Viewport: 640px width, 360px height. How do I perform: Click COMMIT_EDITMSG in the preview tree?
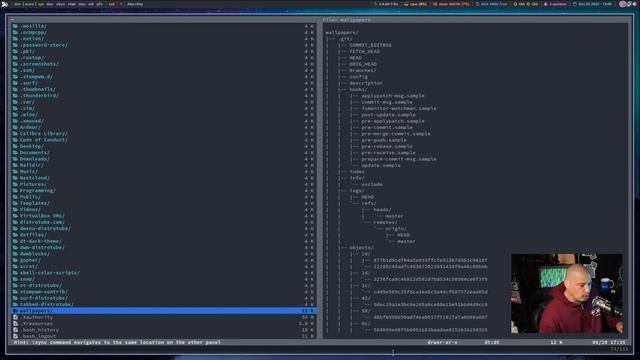click(x=370, y=45)
